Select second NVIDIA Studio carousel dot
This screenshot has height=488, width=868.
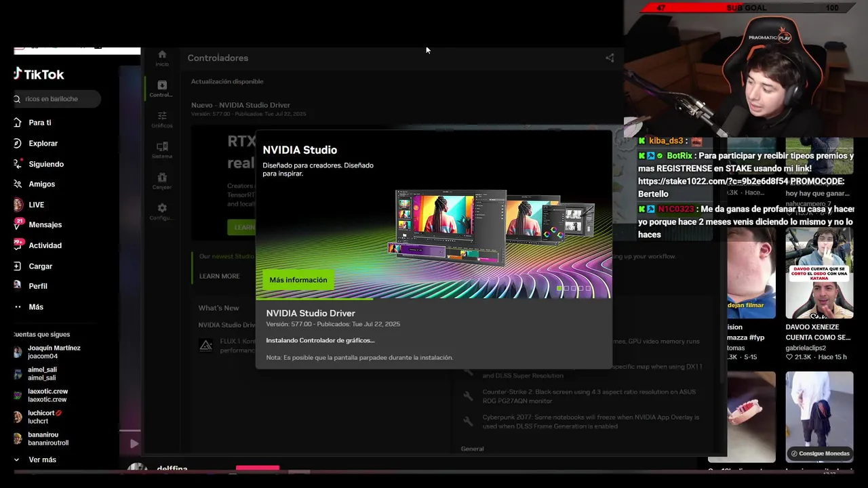[x=567, y=289]
